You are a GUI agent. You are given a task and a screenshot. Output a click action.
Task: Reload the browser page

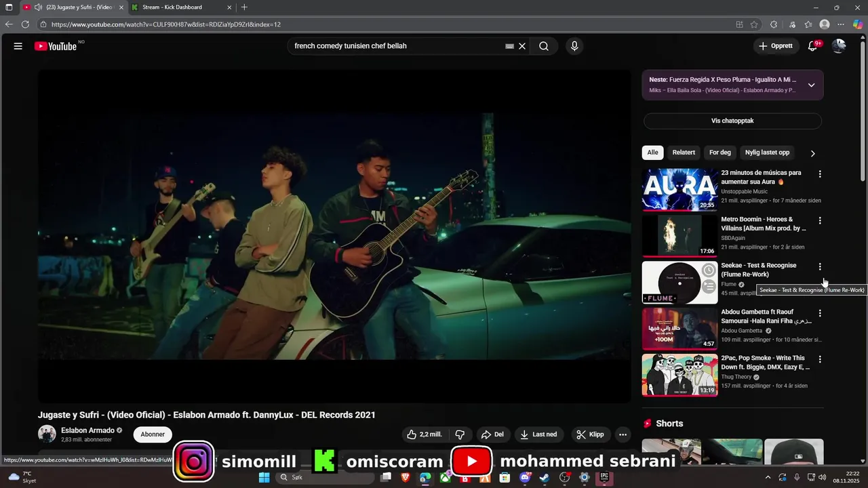25,24
